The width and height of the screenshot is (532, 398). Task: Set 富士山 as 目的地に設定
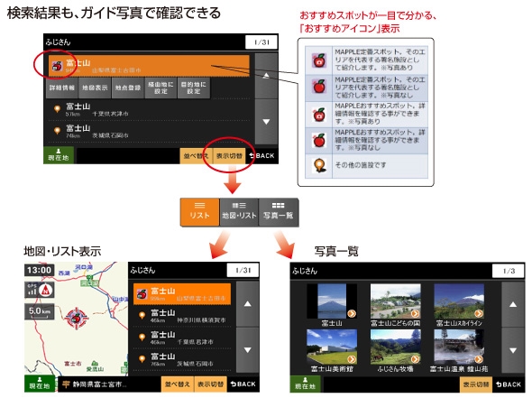[193, 88]
